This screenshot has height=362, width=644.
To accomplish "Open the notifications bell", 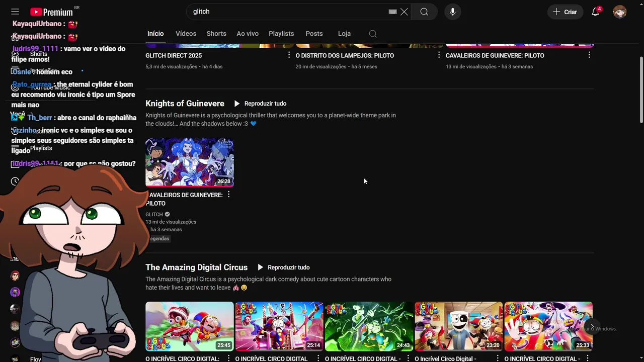I will coord(595,12).
